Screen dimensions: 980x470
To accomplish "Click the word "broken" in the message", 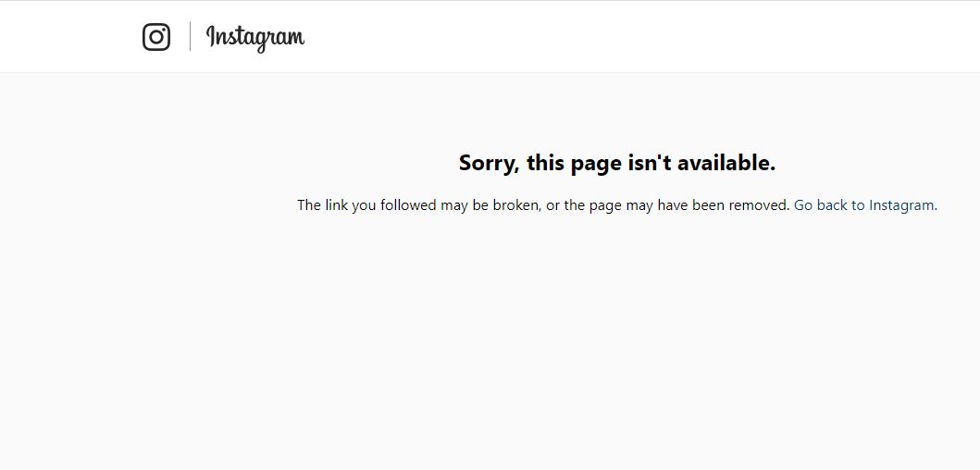I will [x=515, y=205].
